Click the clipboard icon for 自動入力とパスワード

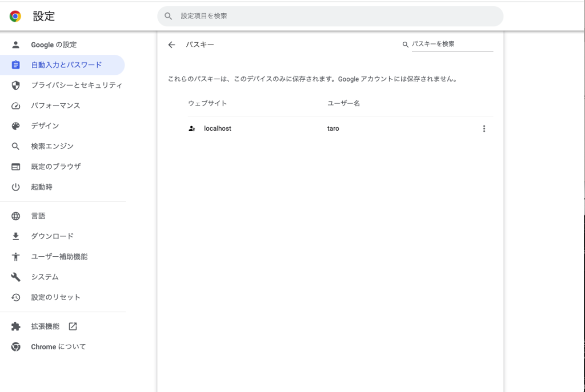(15, 65)
